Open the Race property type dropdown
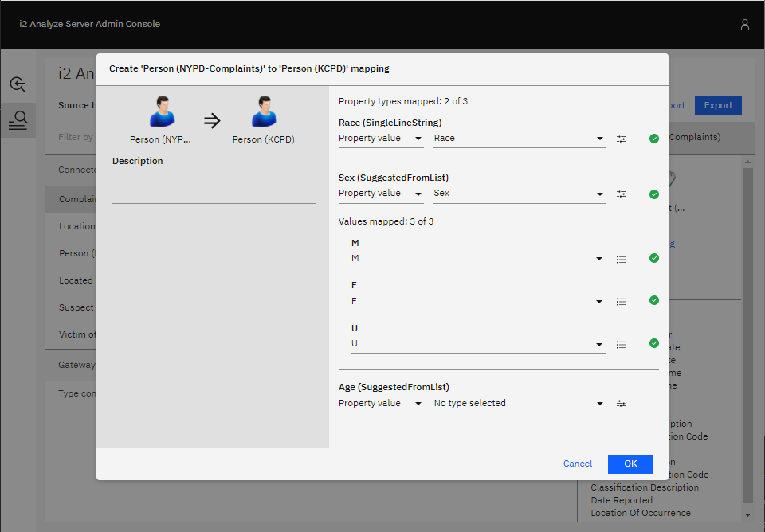 click(519, 139)
